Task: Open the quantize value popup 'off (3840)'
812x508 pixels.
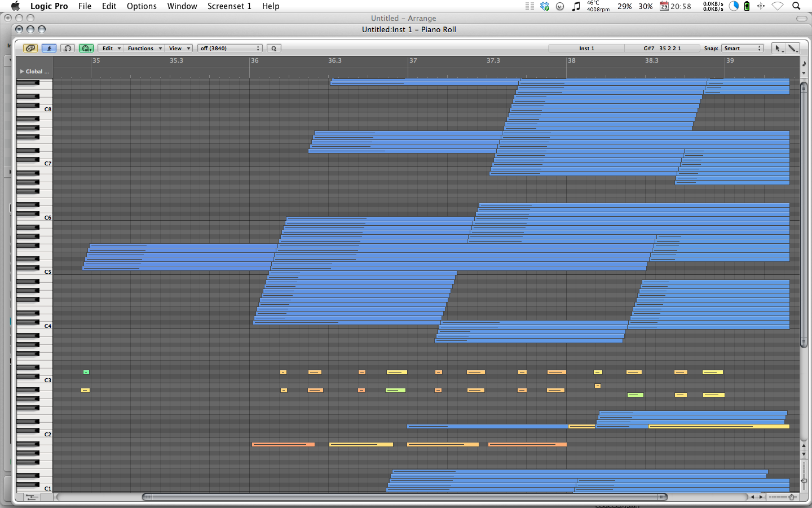Action: click(x=230, y=49)
